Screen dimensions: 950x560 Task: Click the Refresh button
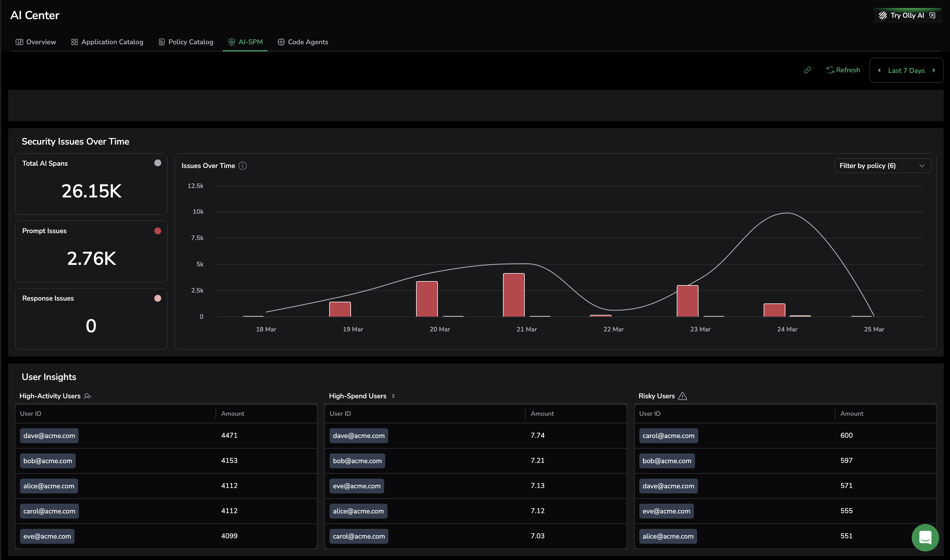coord(843,70)
